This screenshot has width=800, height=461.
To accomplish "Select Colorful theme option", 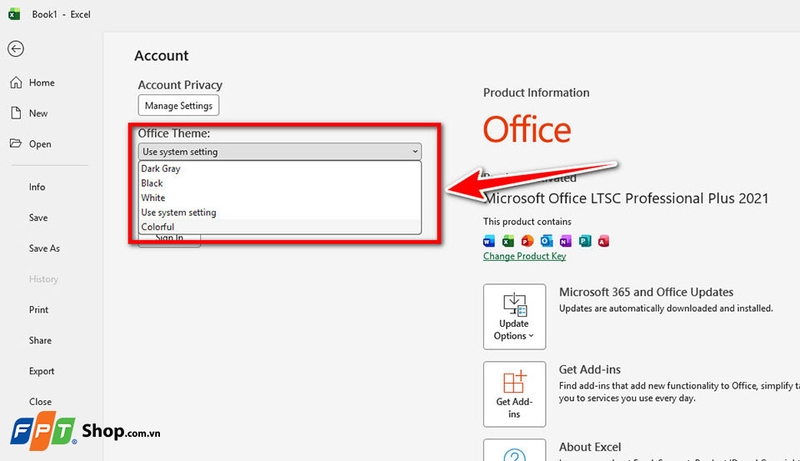I will coord(280,226).
